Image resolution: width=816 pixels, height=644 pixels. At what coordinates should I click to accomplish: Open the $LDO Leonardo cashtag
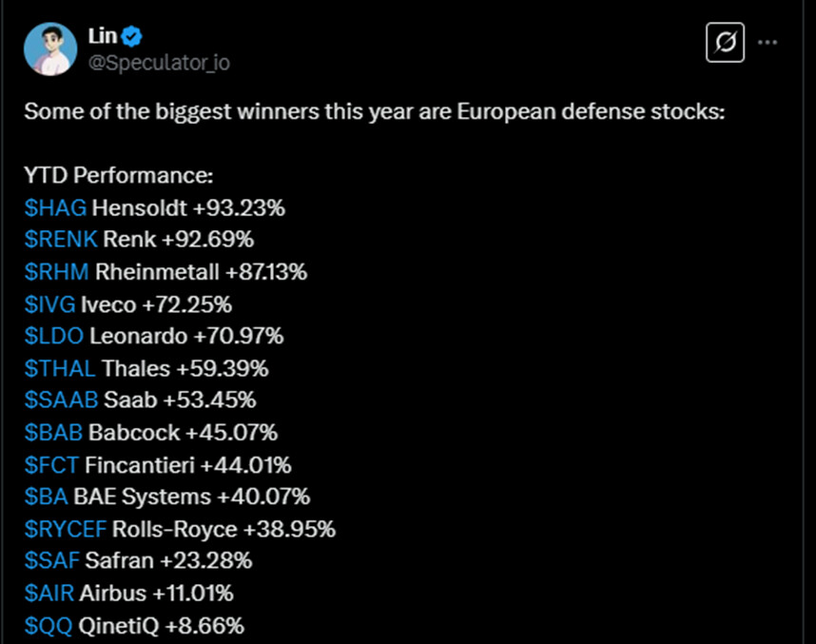54,336
